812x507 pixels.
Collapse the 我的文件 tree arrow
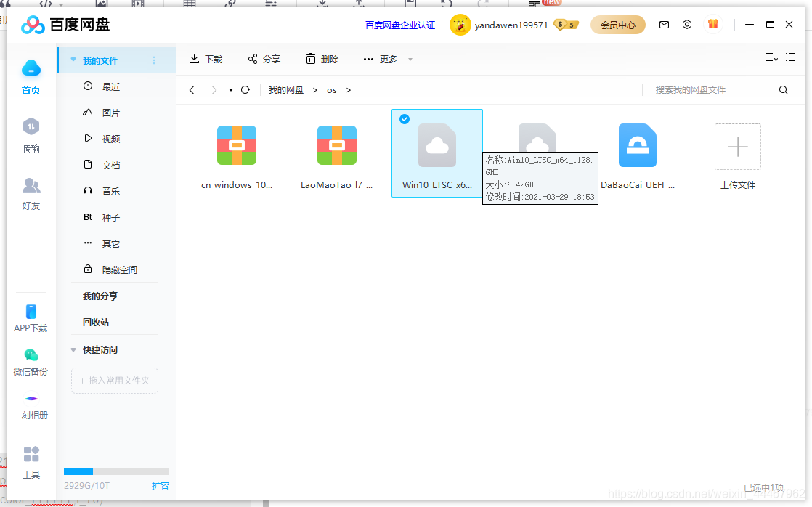click(x=73, y=60)
